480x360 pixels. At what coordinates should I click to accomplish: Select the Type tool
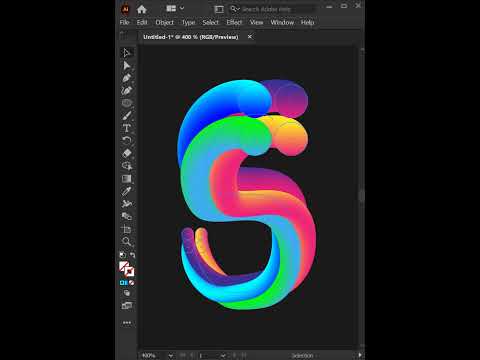click(x=127, y=128)
